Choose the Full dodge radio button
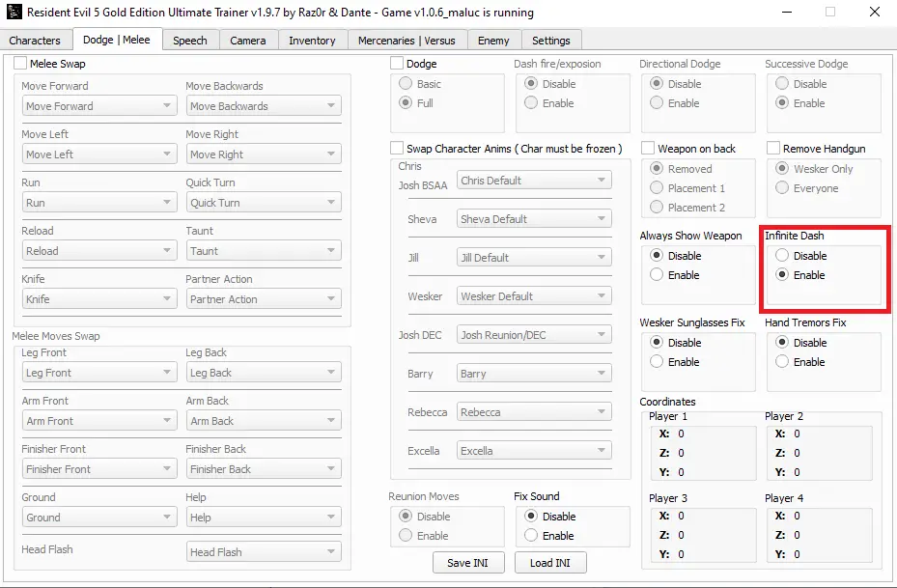Image resolution: width=897 pixels, height=588 pixels. tap(406, 103)
